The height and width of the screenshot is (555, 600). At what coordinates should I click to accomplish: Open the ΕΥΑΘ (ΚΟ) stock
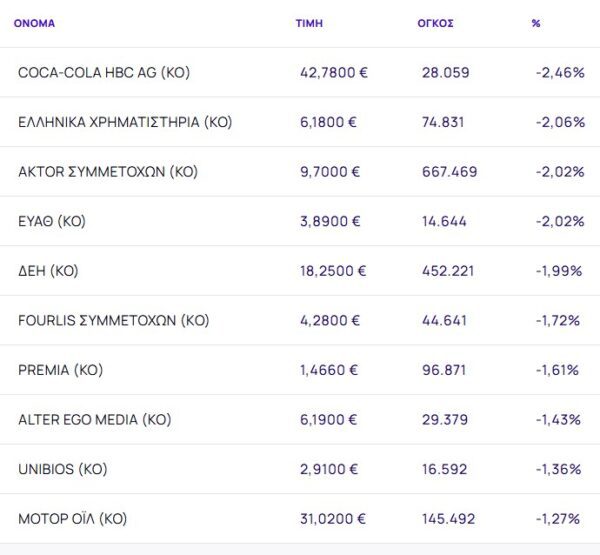(52, 221)
